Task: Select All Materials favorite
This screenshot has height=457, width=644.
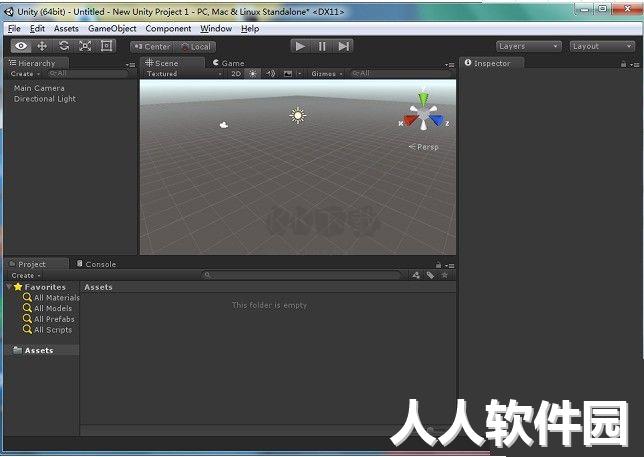Action: click(51, 297)
